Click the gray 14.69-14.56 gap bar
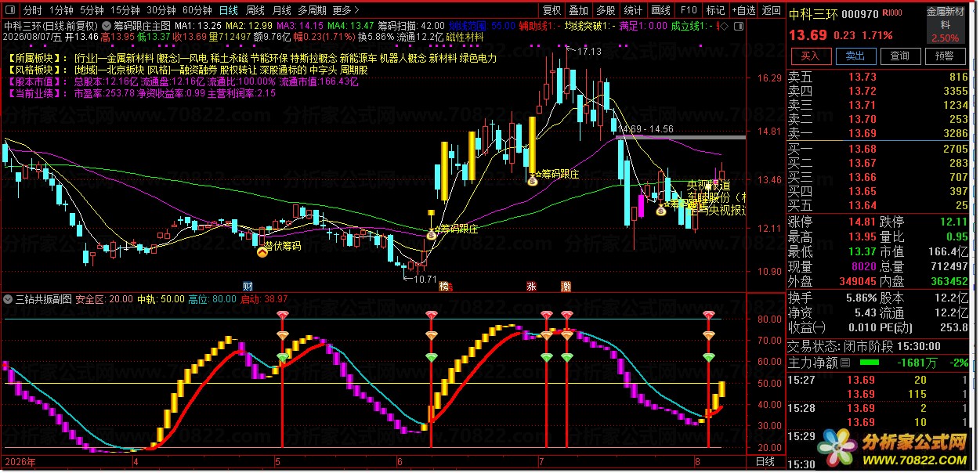The height and width of the screenshot is (473, 980). (681, 138)
